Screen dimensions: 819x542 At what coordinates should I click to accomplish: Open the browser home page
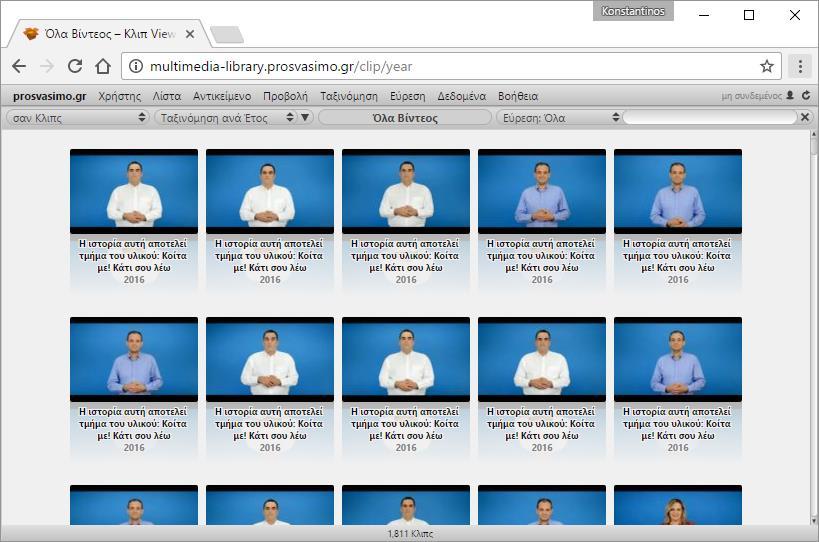[103, 66]
